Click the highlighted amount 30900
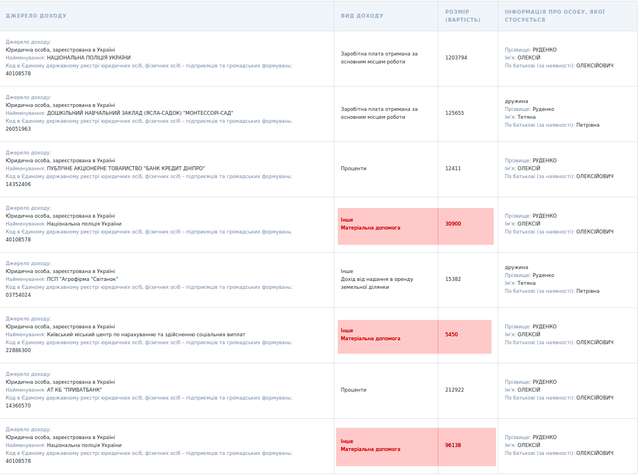The image size is (640, 476). point(454,224)
